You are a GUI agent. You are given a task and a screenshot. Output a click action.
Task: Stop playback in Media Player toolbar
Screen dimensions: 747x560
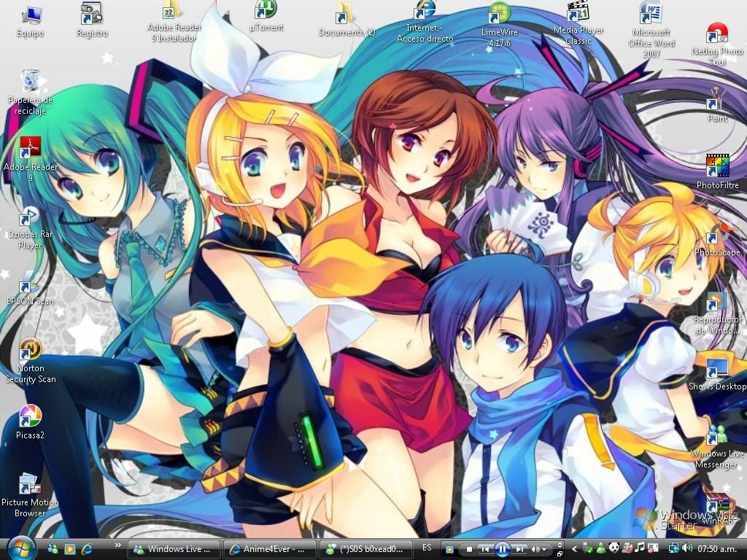coord(469,549)
